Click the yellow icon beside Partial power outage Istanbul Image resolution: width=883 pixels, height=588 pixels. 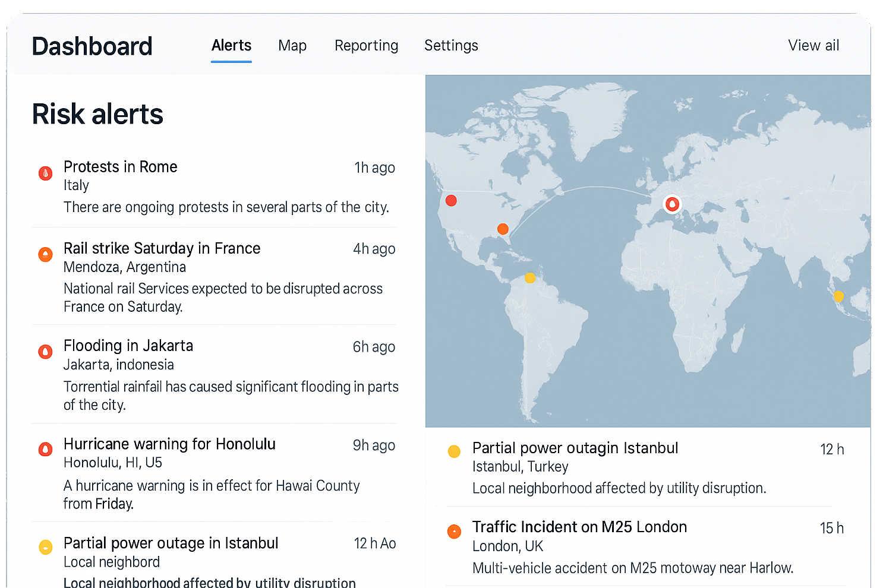[x=454, y=451]
